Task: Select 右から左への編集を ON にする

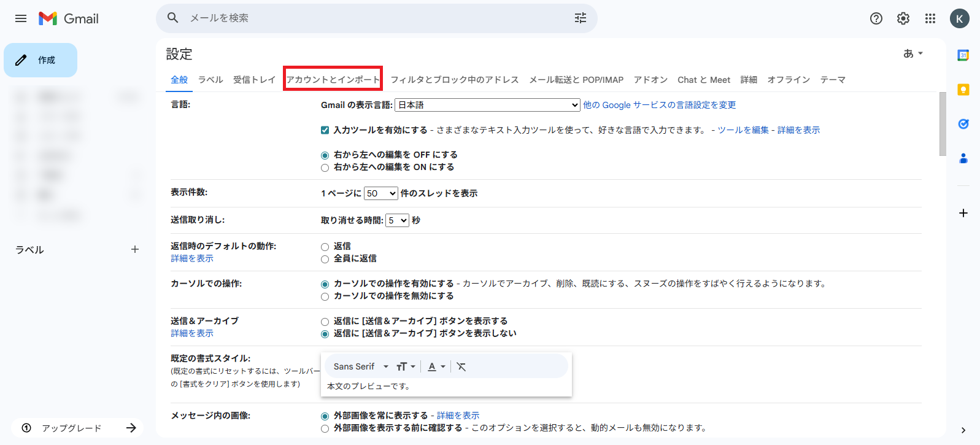Action: tap(325, 168)
